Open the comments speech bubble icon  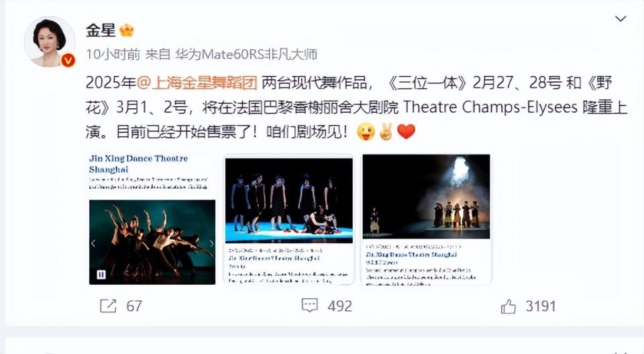tap(310, 306)
